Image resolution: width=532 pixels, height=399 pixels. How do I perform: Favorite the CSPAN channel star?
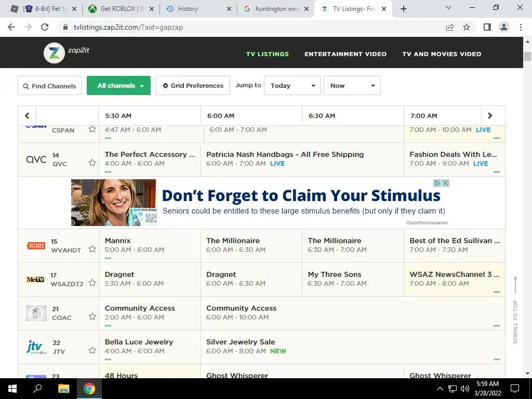pos(92,129)
